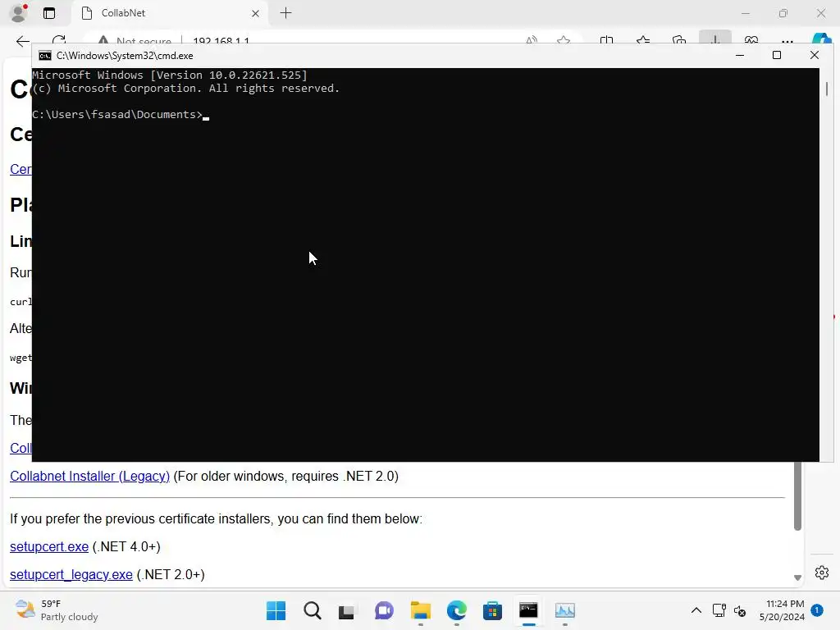Switch to Microsoft Edge on taskbar
This screenshot has height=630, width=840.
(456, 610)
